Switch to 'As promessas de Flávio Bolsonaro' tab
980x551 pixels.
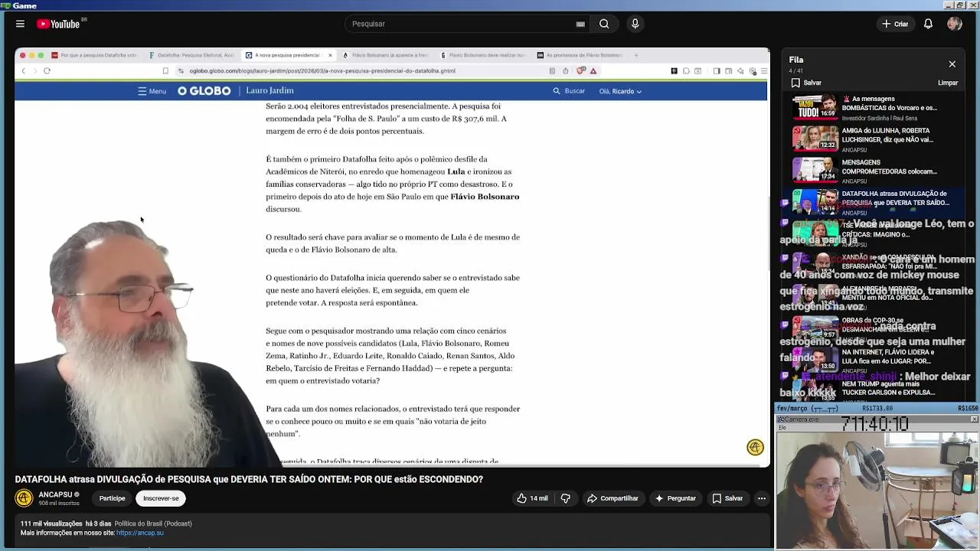click(580, 55)
